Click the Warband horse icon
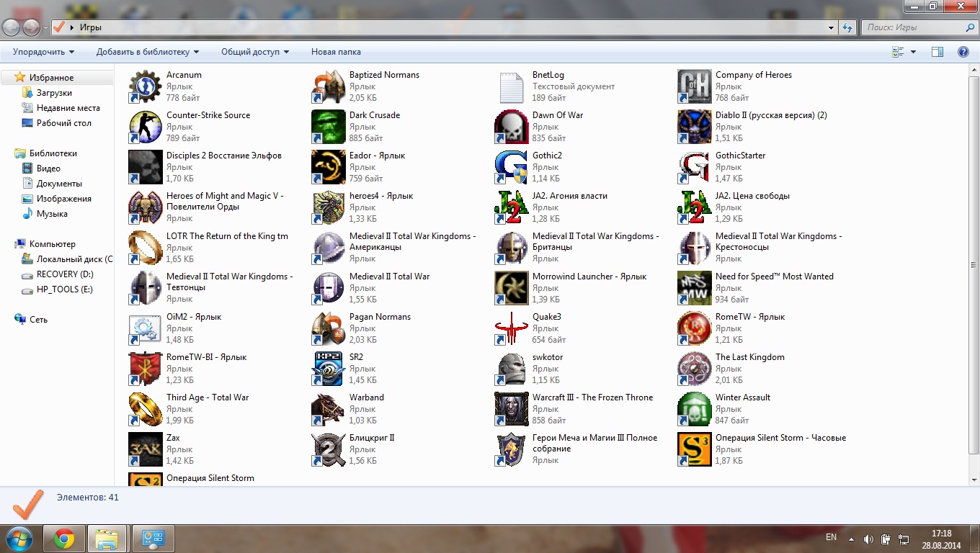 tap(329, 409)
